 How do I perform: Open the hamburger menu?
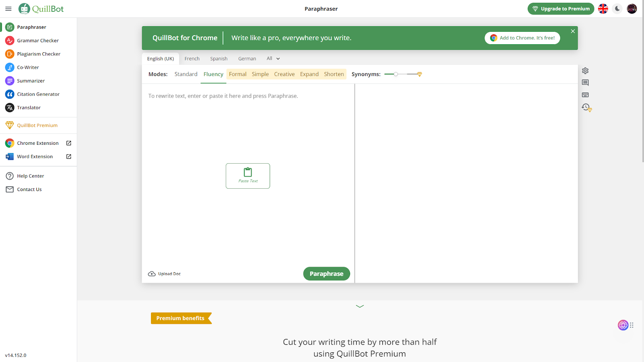click(8, 8)
